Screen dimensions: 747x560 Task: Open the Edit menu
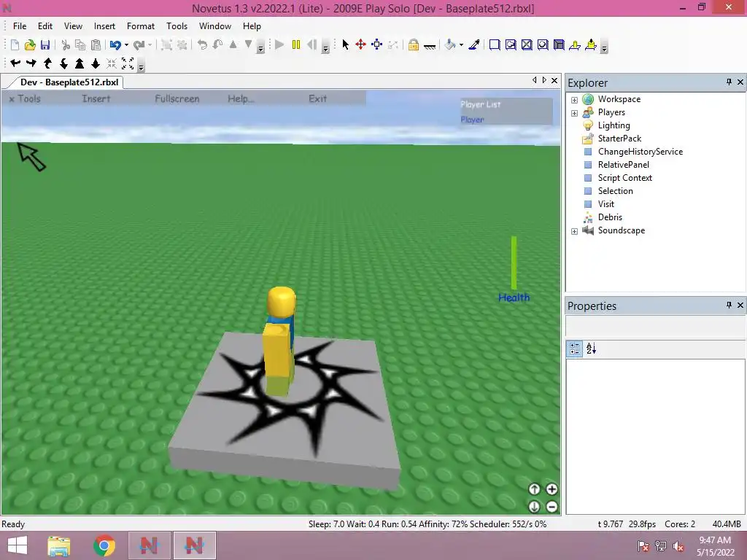[45, 26]
